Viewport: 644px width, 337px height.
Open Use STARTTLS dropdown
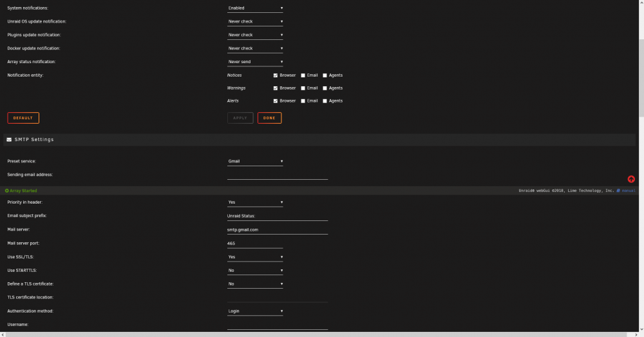255,271
